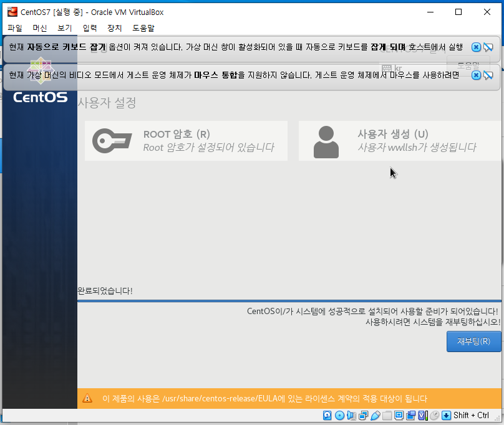The width and height of the screenshot is (504, 425).
Task: Open the 사용자 생성 (U) settings
Action: [x=400, y=141]
